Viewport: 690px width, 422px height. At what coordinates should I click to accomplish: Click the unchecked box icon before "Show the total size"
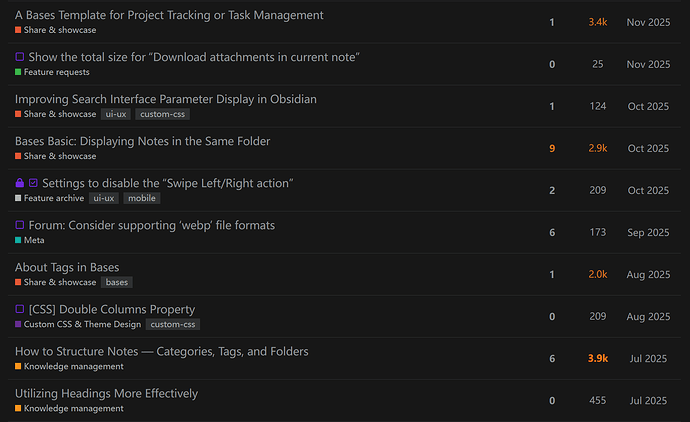pyautogui.click(x=20, y=58)
